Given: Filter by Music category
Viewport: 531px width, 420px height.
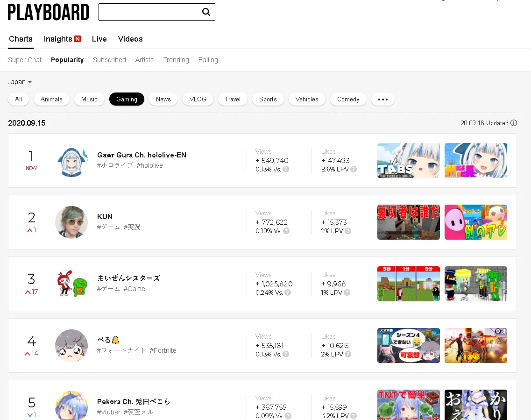Looking at the screenshot, I should click(89, 99).
